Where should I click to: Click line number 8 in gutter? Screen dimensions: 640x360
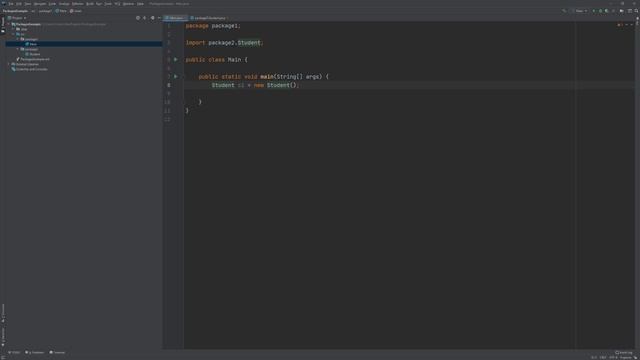(x=169, y=85)
